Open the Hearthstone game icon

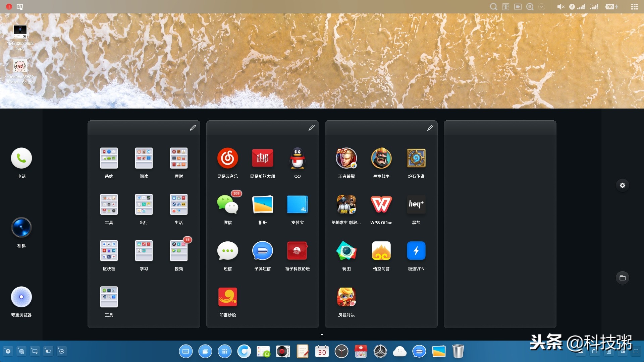click(x=416, y=158)
